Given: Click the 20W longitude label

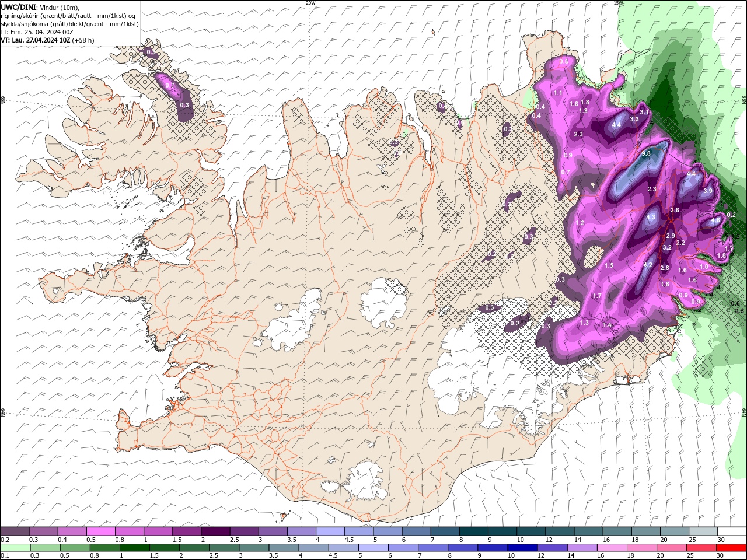Looking at the screenshot, I should tap(310, 3).
